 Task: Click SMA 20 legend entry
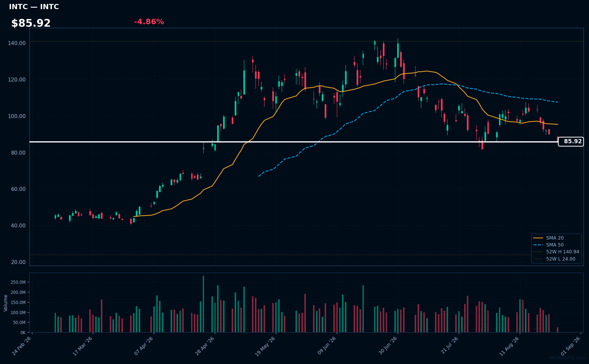pos(548,238)
